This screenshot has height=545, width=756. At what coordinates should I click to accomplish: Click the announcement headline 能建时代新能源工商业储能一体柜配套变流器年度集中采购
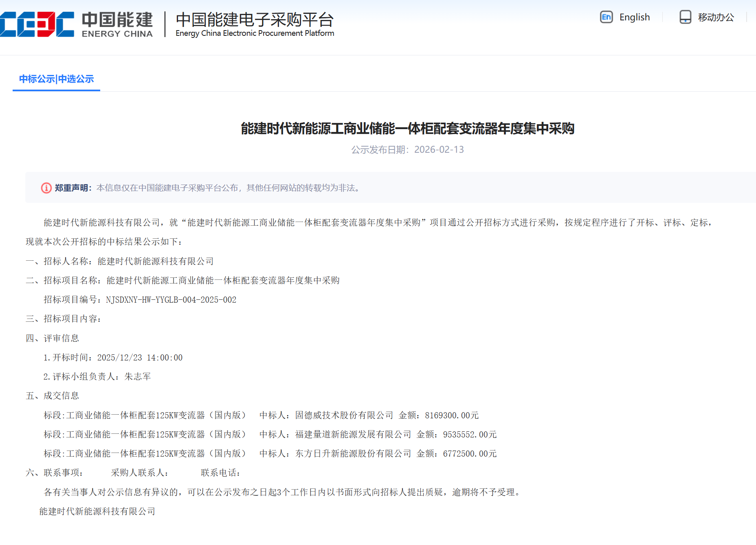[x=407, y=129]
